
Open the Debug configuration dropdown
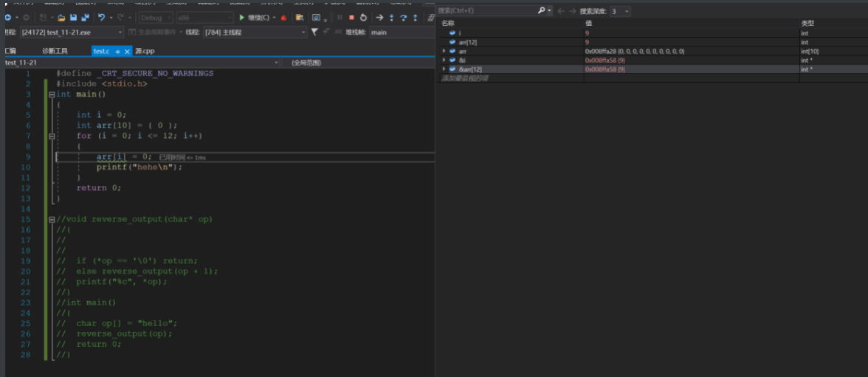[x=156, y=17]
